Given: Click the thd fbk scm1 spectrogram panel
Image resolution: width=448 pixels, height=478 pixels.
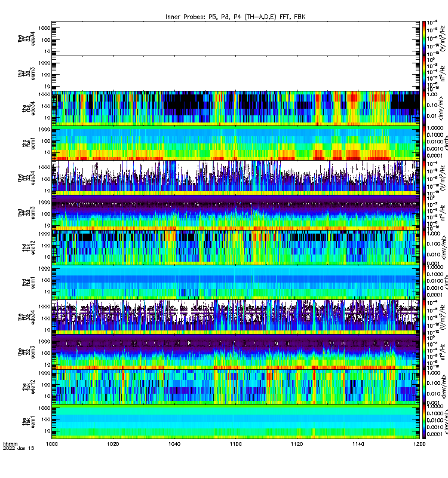Looking at the screenshot, I should (x=235, y=282).
